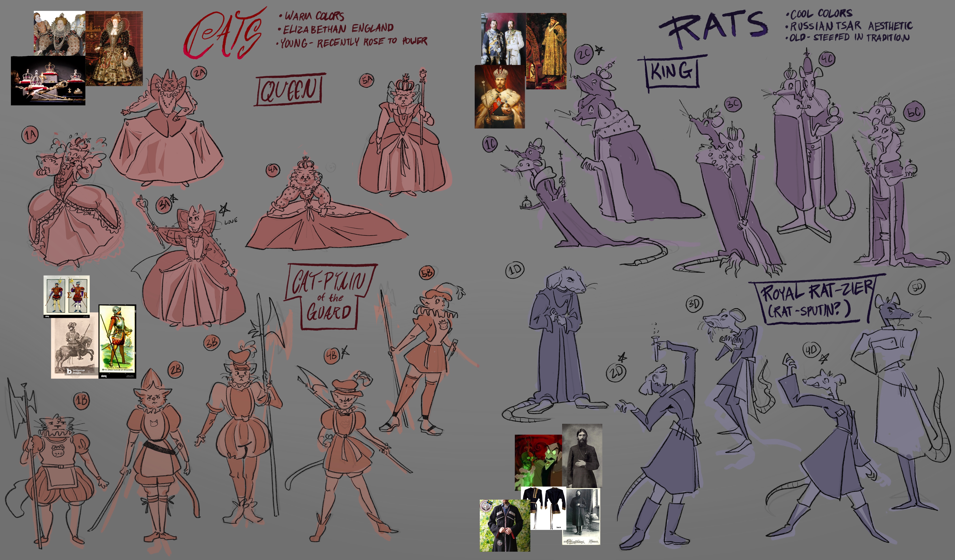Select the boxed QUEEN heading
The height and width of the screenshot is (560, 955).
coord(290,90)
